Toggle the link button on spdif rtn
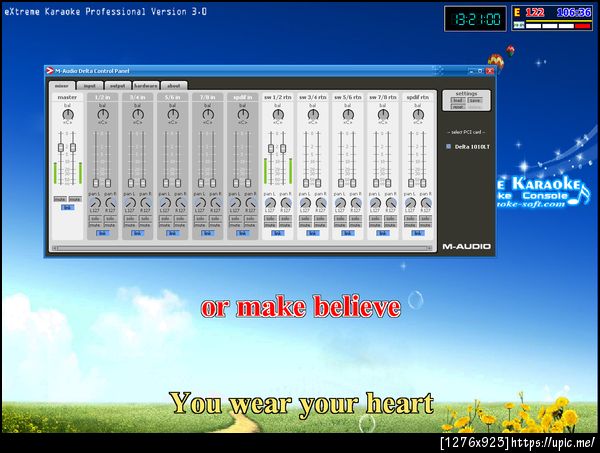This screenshot has height=453, width=600. pos(417,233)
